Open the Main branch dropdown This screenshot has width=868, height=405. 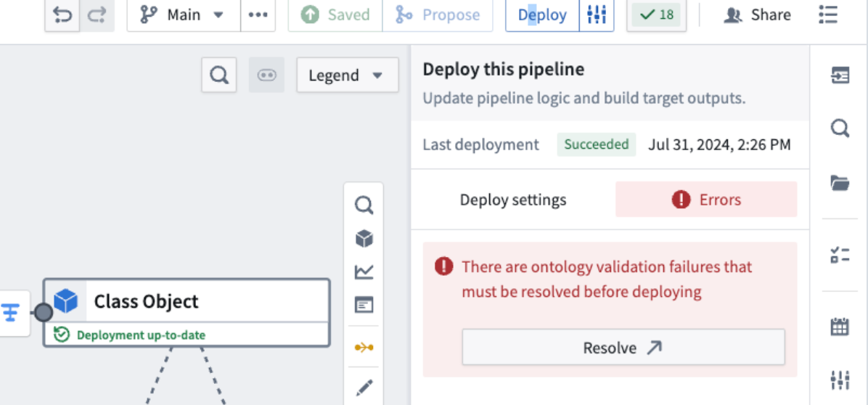pos(184,15)
